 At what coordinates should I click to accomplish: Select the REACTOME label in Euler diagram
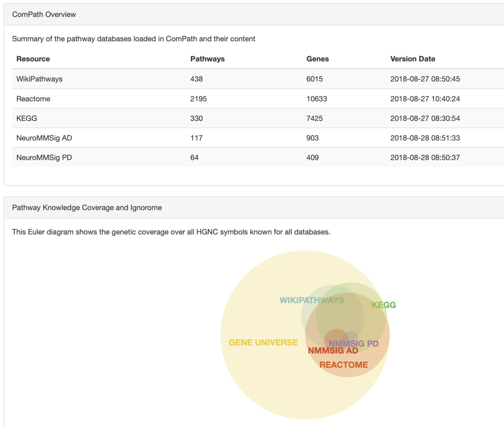(344, 365)
